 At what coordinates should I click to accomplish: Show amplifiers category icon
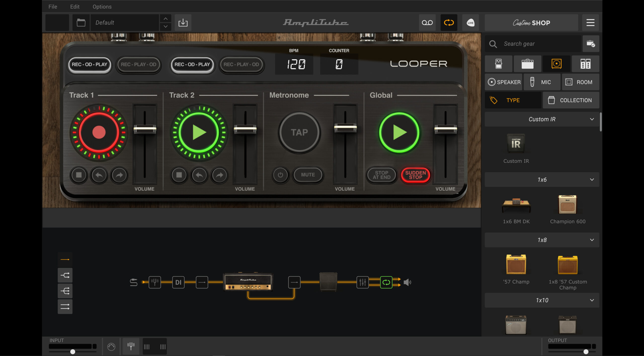tap(527, 64)
